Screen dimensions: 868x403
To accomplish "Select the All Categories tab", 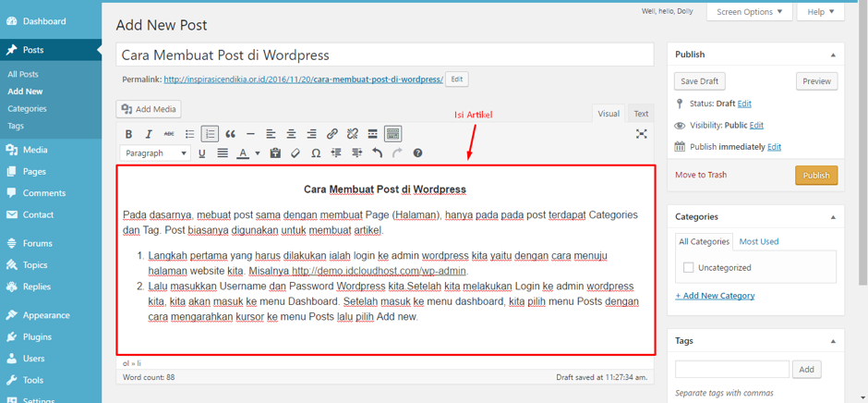I will pyautogui.click(x=705, y=241).
